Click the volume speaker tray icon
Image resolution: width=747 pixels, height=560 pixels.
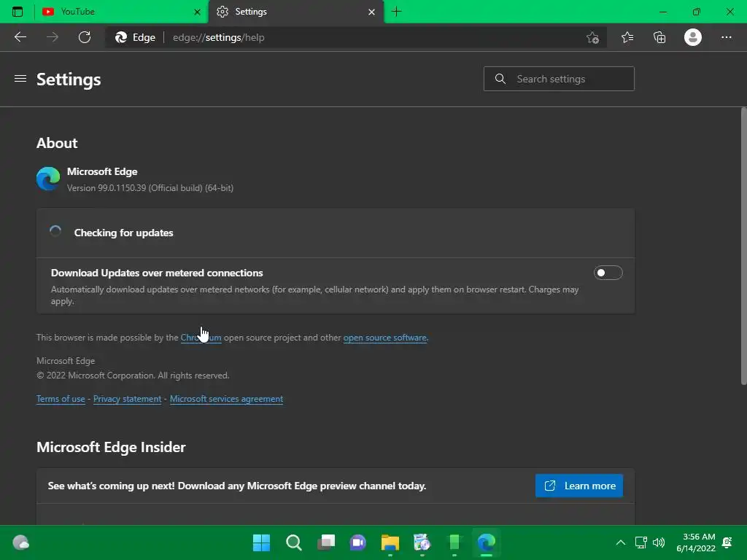coord(659,542)
